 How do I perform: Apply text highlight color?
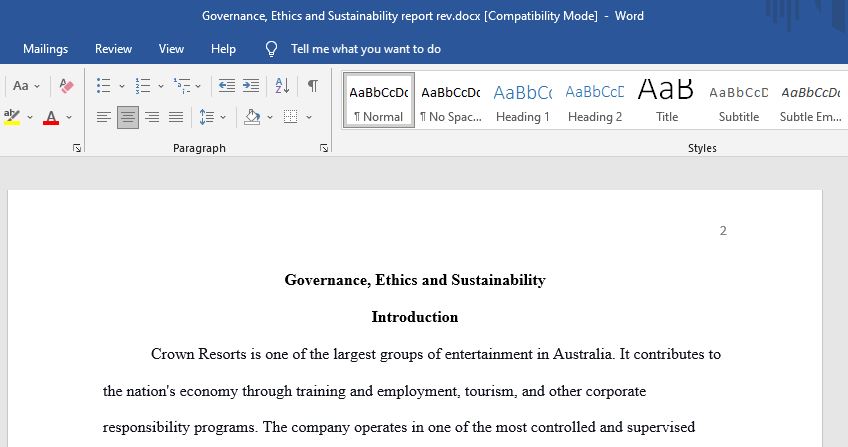click(12, 117)
